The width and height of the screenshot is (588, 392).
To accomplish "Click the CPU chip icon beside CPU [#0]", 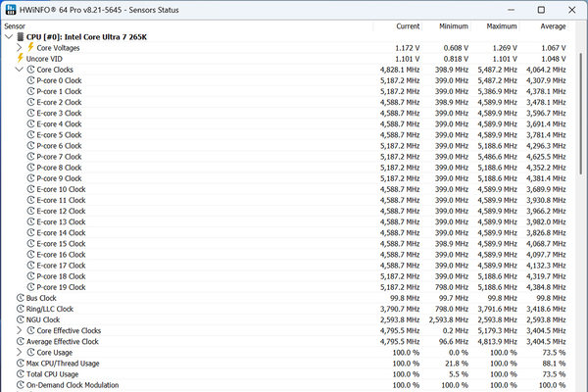I will (x=21, y=37).
